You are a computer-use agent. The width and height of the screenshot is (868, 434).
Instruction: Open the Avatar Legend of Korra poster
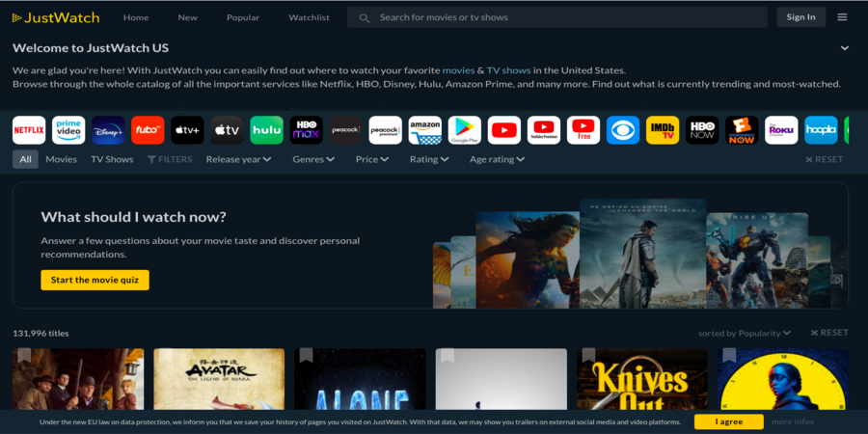point(219,379)
